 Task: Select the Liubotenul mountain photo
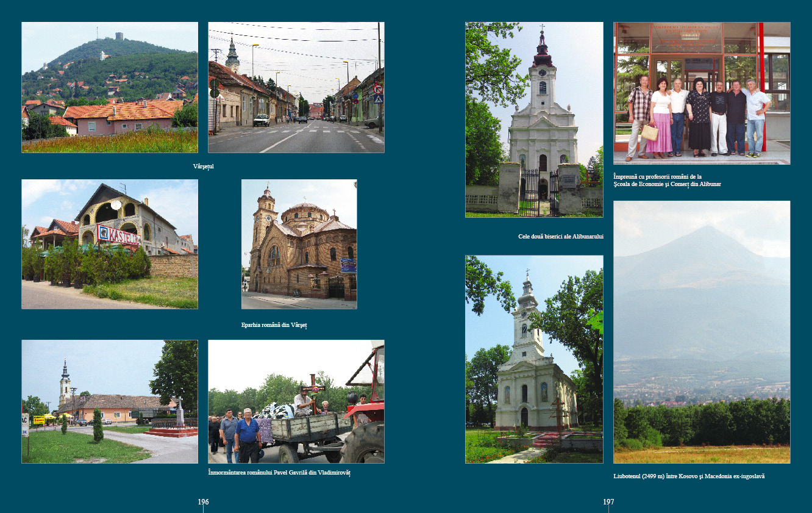pos(702,332)
